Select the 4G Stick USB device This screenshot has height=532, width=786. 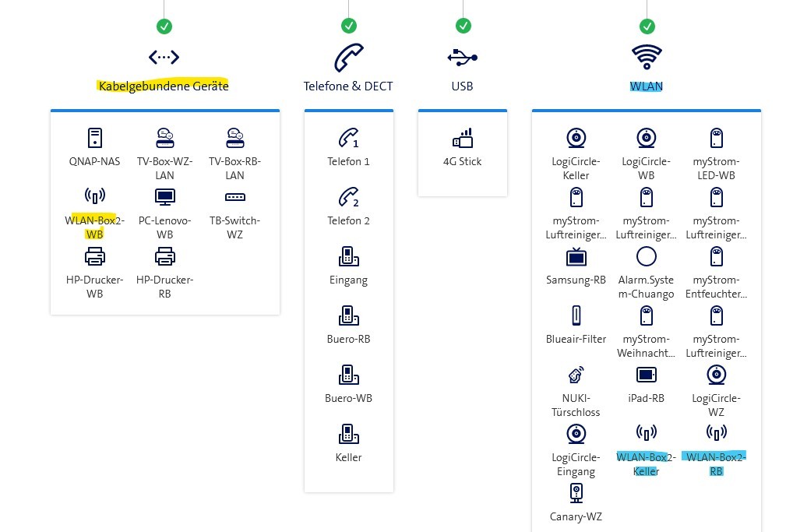click(463, 139)
